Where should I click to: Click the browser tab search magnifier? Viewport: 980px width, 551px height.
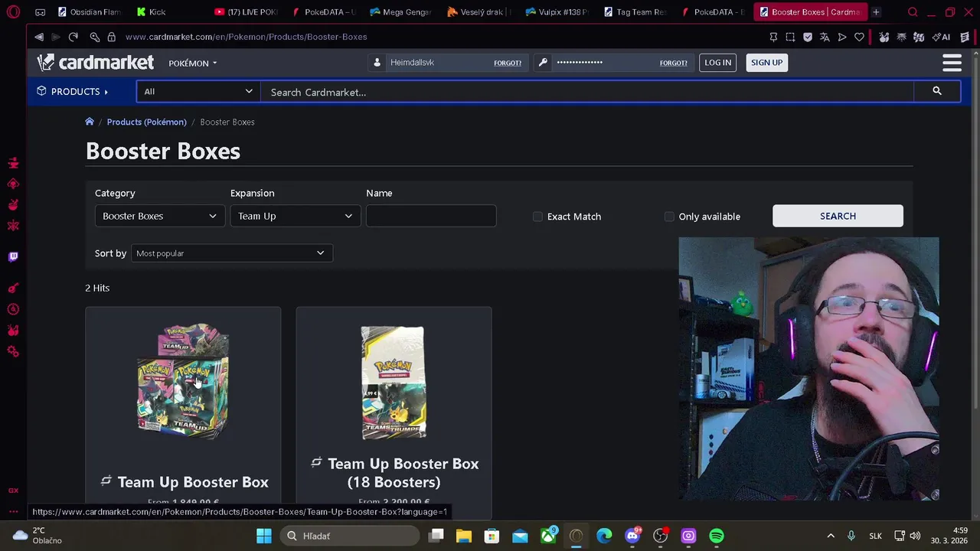click(x=913, y=12)
